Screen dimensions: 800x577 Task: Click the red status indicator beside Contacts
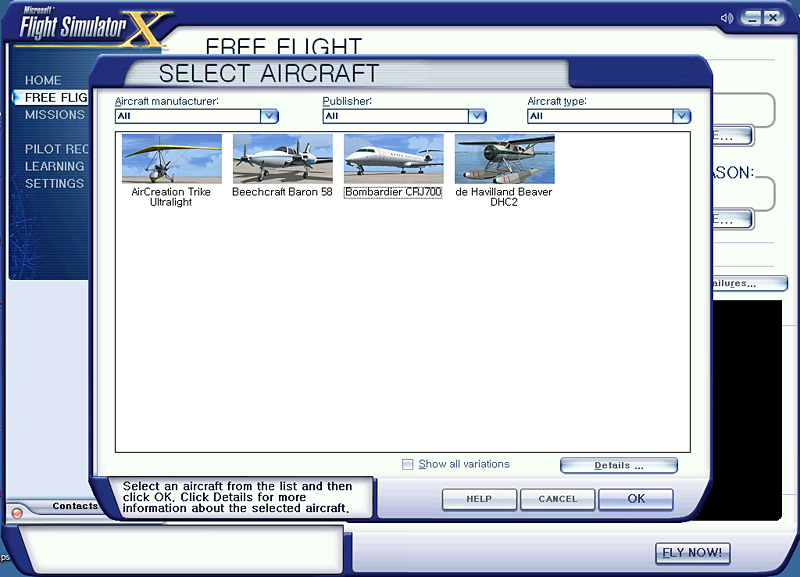click(x=17, y=513)
